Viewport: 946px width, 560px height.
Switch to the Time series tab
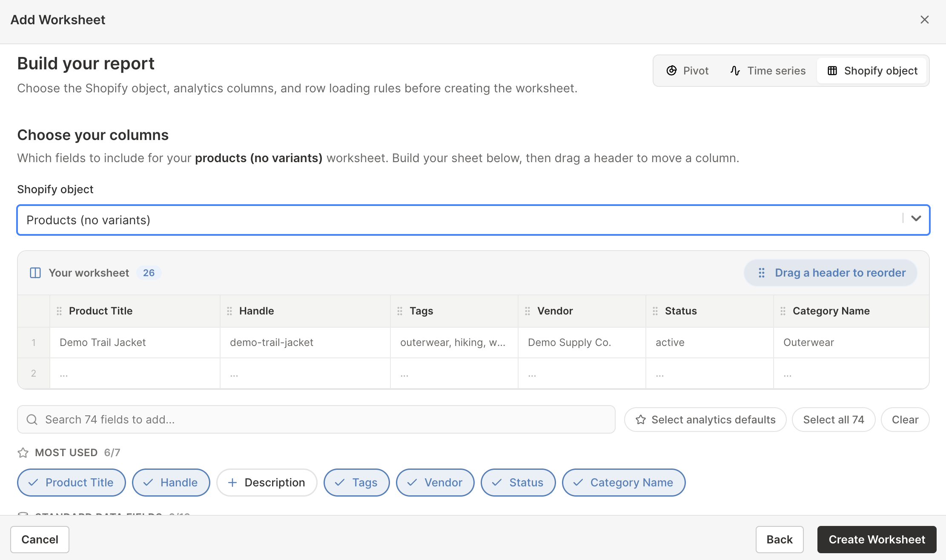(x=768, y=71)
